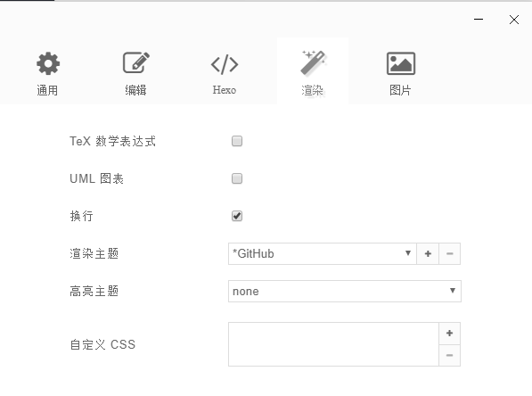
Task: Select the 渲染 magic wand icon
Action: coord(313,62)
